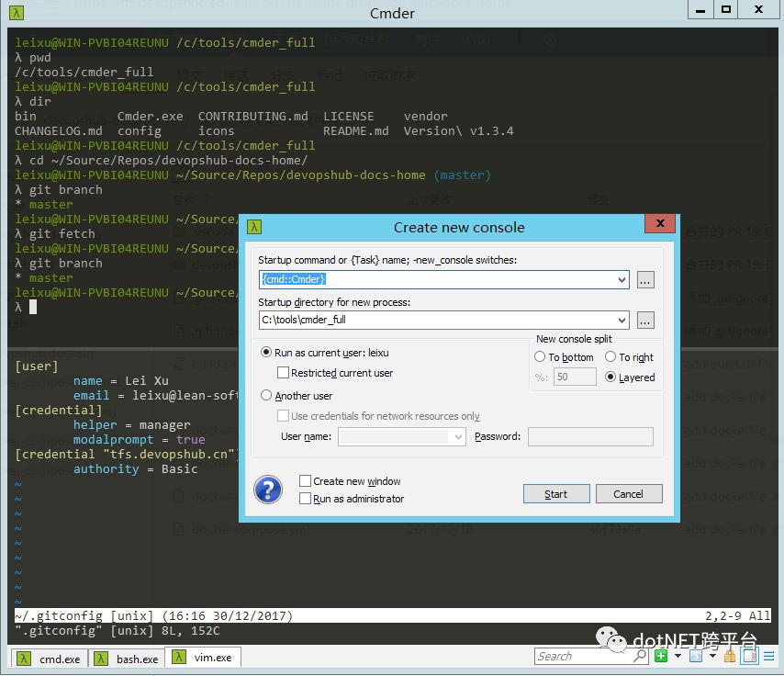
Task: Expand the console list arrow next to number icon
Action: click(712, 656)
